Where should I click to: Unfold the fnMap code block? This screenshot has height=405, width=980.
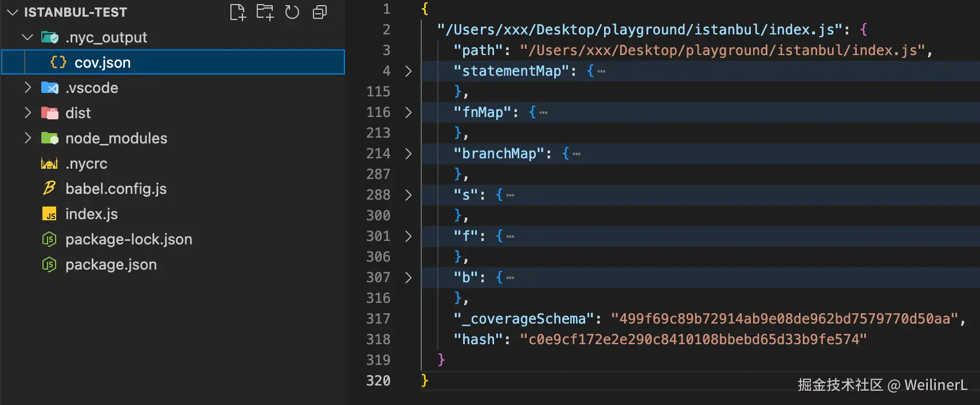[408, 112]
